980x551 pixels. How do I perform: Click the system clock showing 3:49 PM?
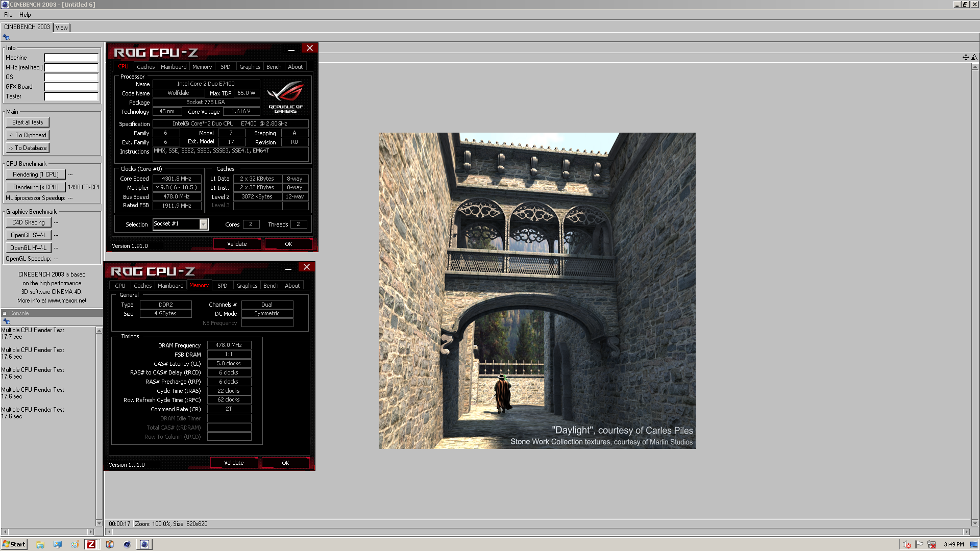pyautogui.click(x=953, y=544)
